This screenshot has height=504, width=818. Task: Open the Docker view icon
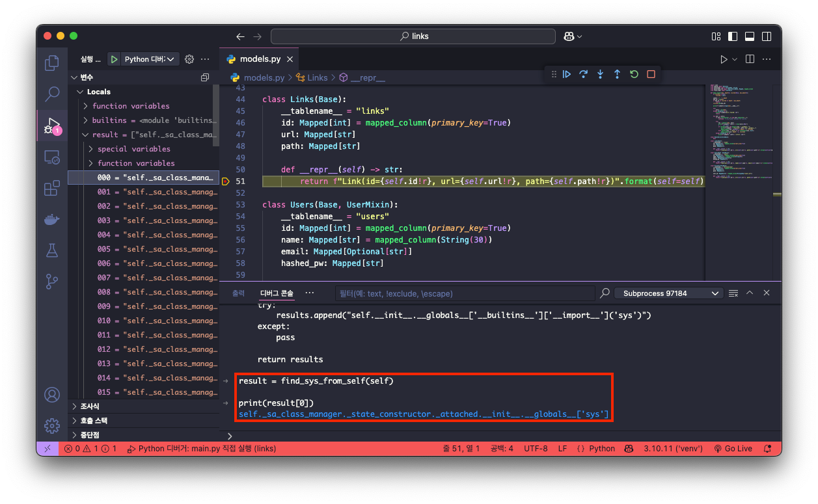52,219
